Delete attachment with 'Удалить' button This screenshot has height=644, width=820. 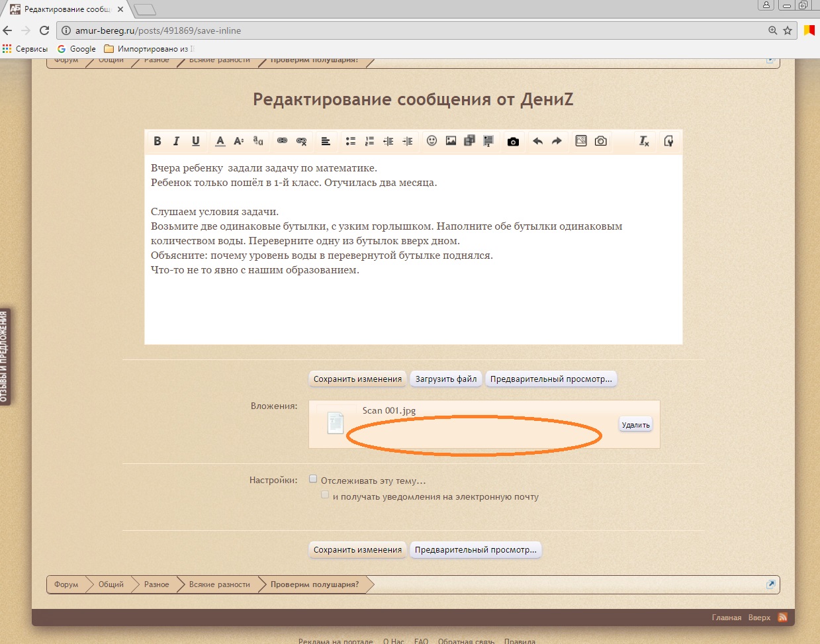pyautogui.click(x=635, y=425)
